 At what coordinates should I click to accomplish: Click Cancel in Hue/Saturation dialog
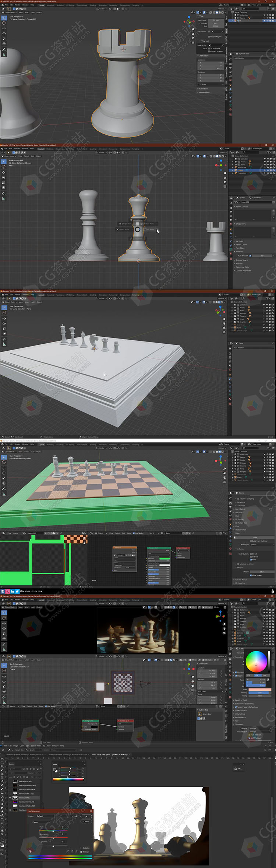point(86,822)
